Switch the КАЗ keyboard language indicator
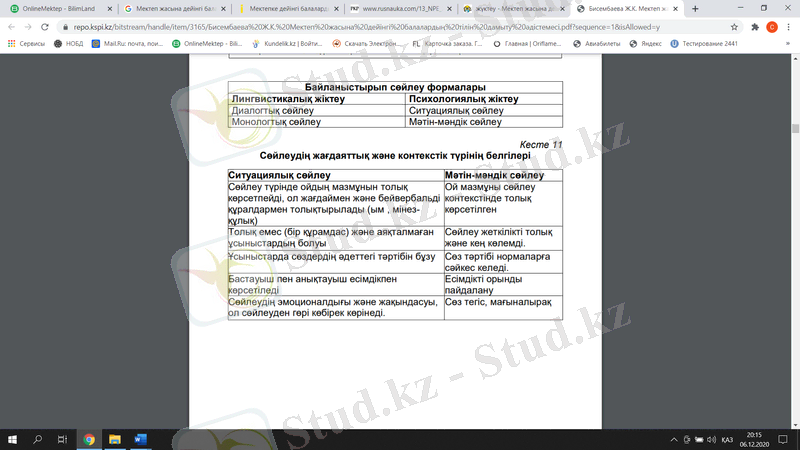 (x=728, y=440)
